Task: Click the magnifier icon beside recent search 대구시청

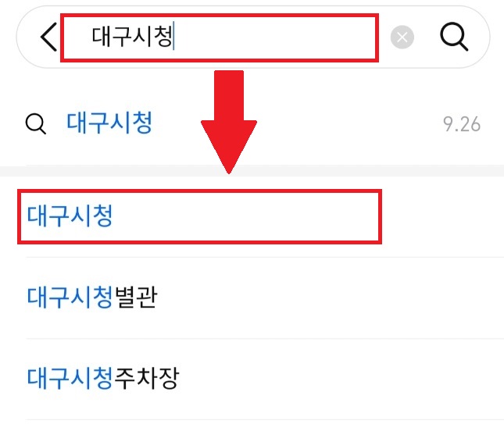Action: click(36, 123)
